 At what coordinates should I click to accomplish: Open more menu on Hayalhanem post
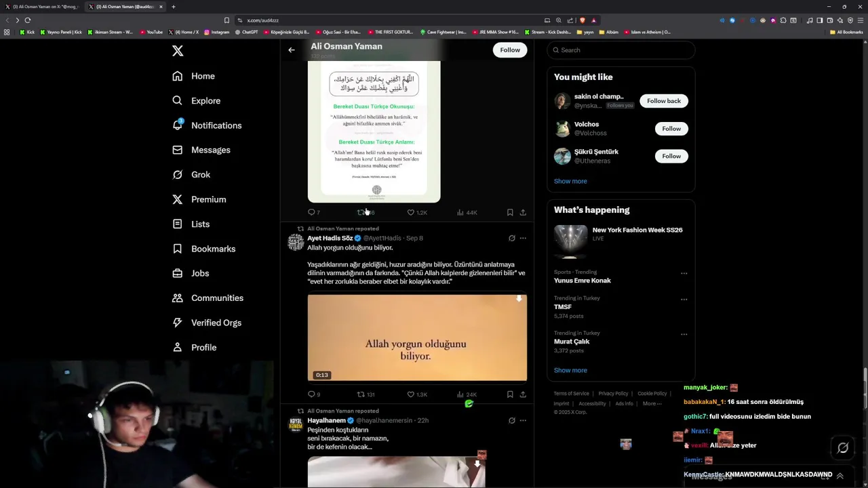pos(523,420)
